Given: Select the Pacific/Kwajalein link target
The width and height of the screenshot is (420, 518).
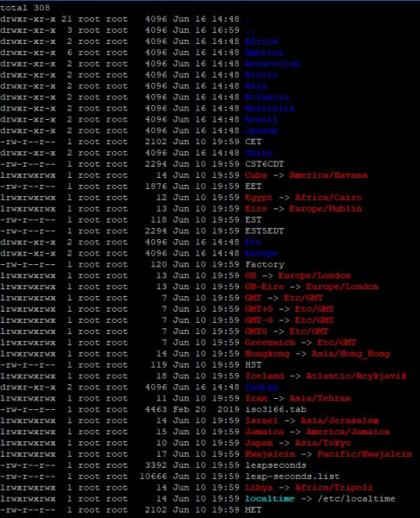Looking at the screenshot, I should click(365, 454).
